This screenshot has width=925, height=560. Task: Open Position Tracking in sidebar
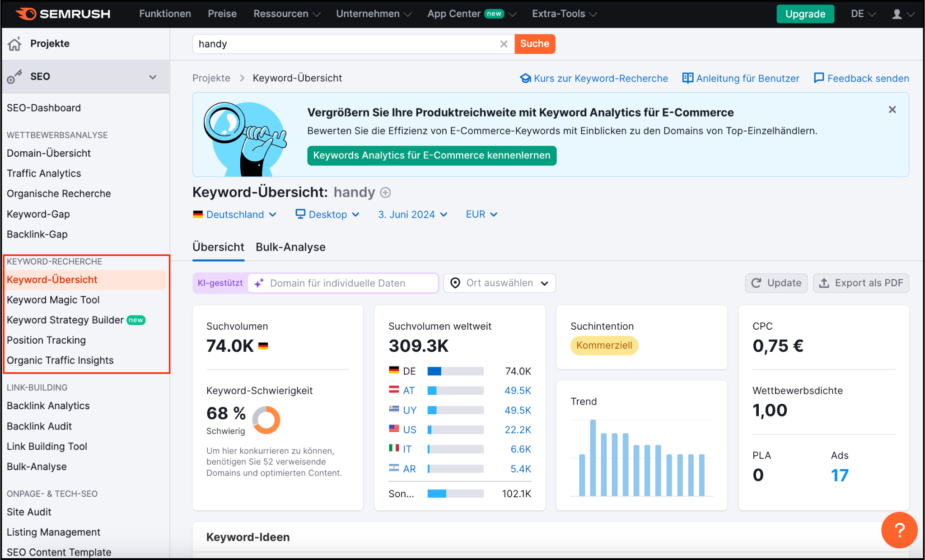pyautogui.click(x=46, y=340)
